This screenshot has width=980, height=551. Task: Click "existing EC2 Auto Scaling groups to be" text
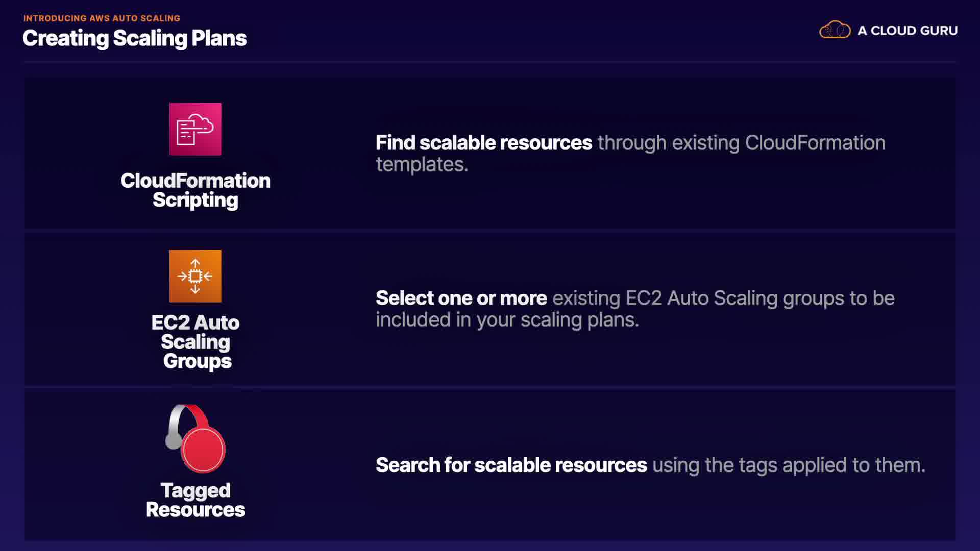pyautogui.click(x=723, y=298)
